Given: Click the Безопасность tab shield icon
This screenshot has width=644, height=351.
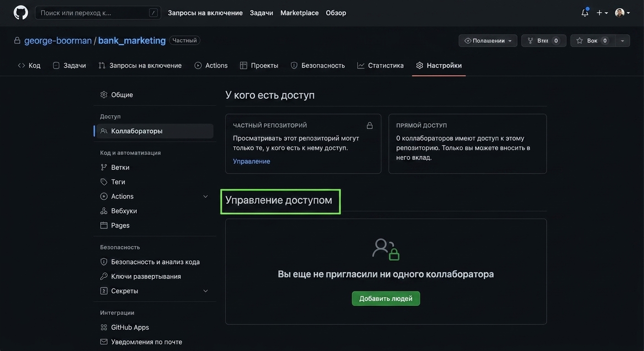Looking at the screenshot, I should [294, 65].
